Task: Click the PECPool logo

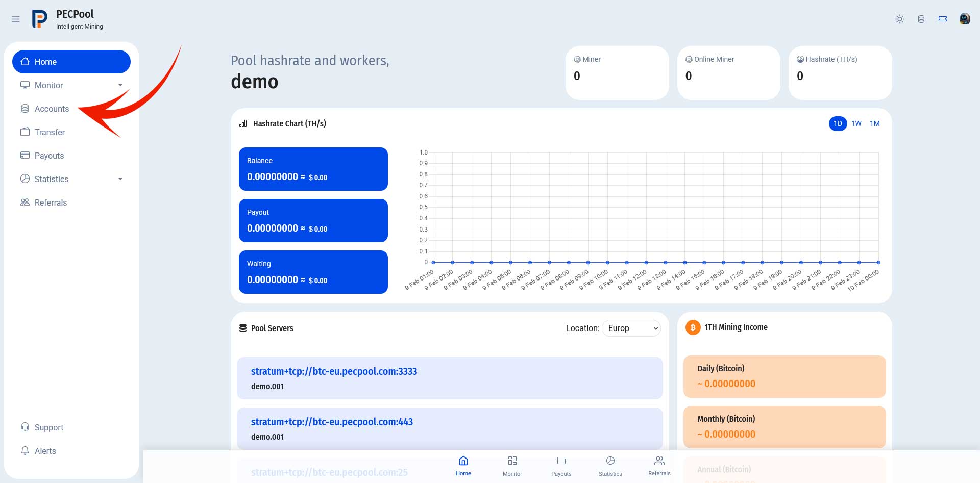Action: click(40, 19)
